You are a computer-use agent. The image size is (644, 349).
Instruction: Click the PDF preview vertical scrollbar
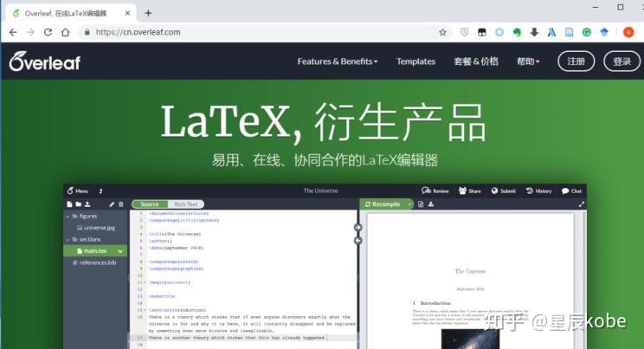coord(584,280)
